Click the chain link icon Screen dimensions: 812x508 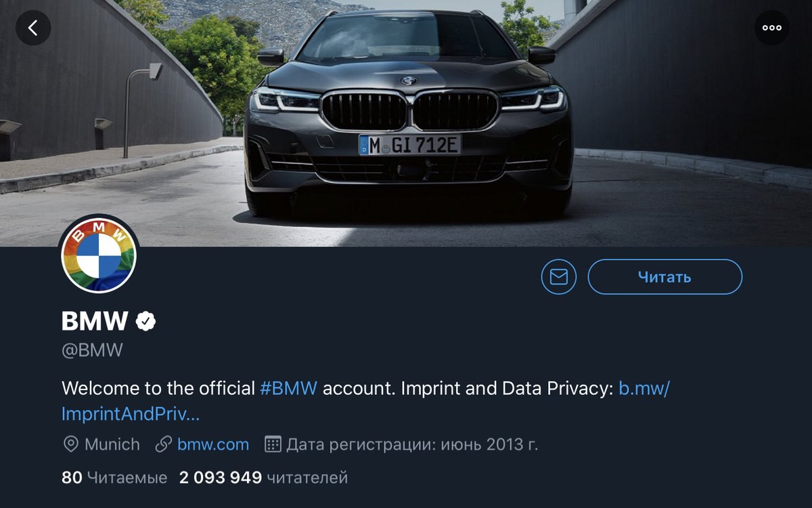pyautogui.click(x=163, y=444)
